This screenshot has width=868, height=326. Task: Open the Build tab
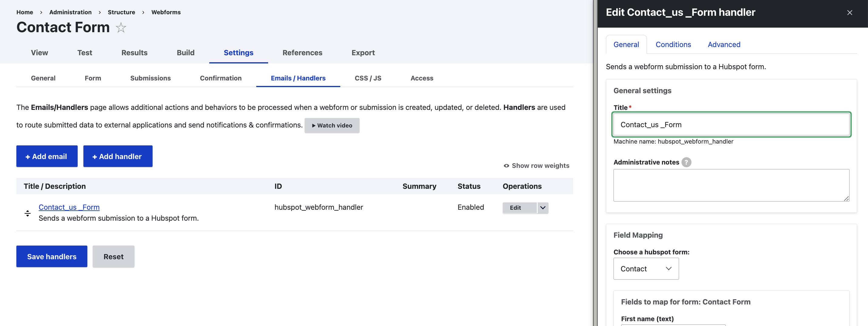click(185, 53)
